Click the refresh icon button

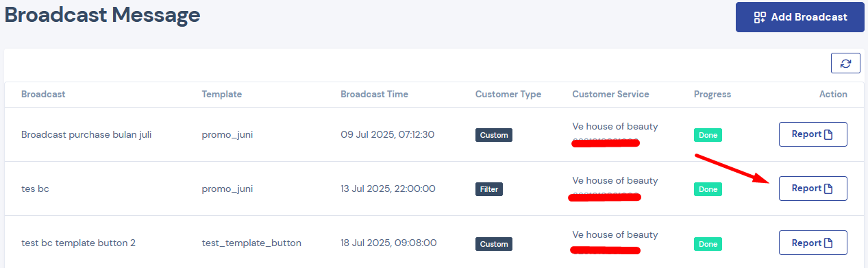845,63
